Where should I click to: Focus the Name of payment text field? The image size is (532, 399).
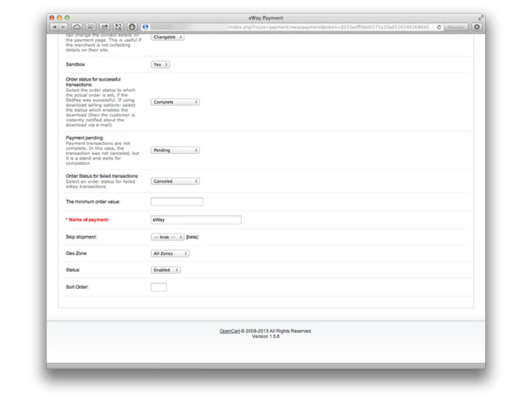pyautogui.click(x=196, y=220)
